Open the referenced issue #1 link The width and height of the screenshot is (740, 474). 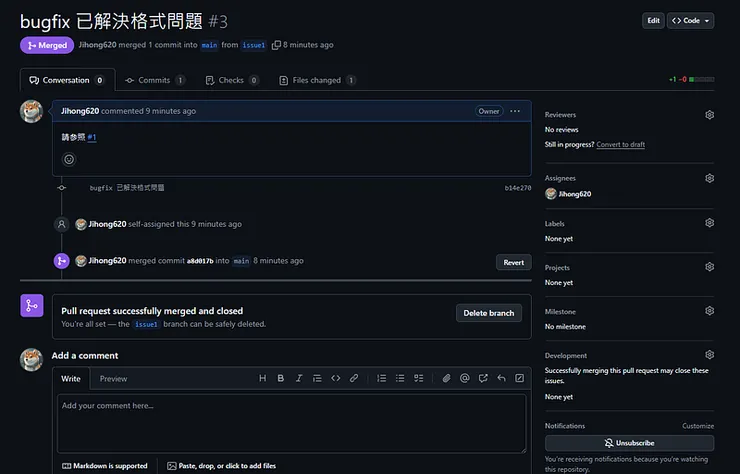92,137
